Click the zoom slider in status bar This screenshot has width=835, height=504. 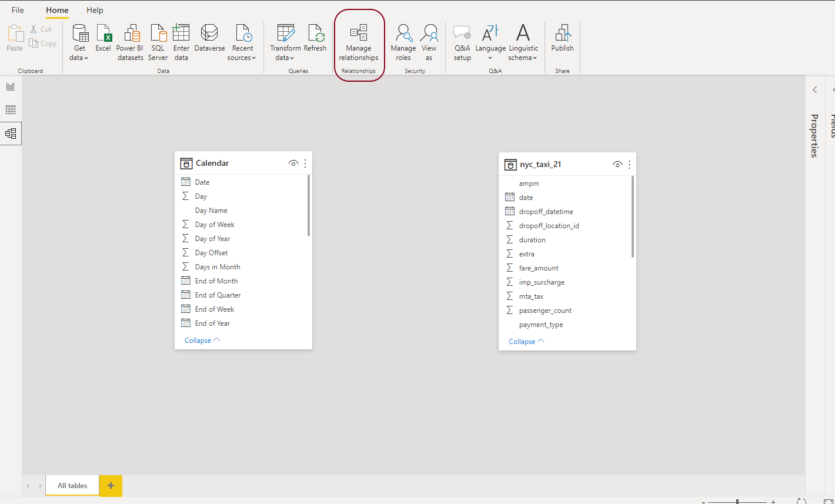(x=737, y=502)
